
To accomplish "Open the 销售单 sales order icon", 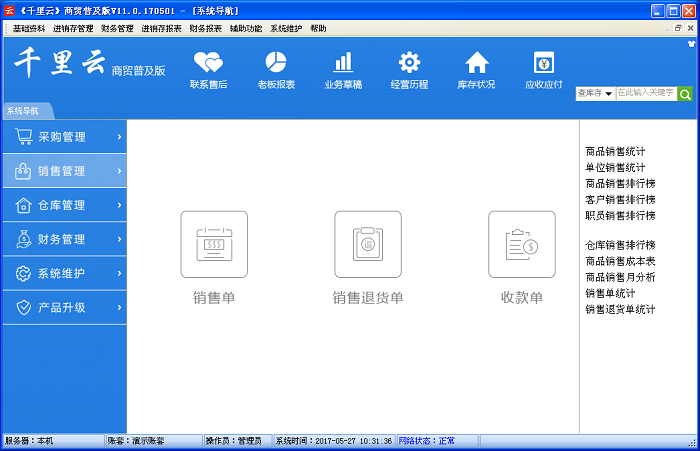I will pyautogui.click(x=214, y=244).
